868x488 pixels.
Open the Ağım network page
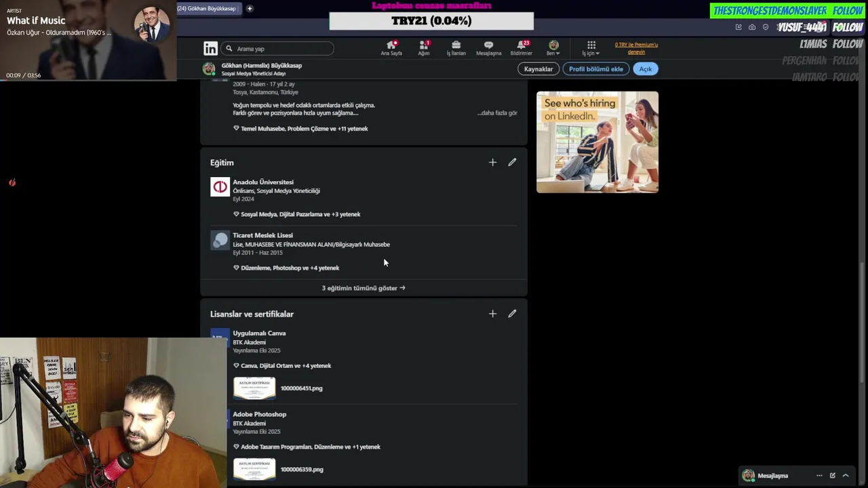(424, 48)
